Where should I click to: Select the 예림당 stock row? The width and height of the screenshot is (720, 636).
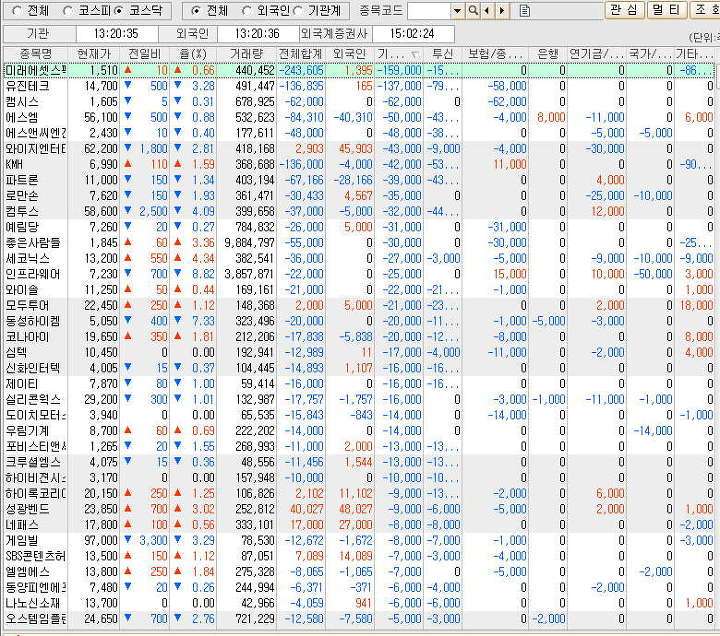click(x=359, y=227)
